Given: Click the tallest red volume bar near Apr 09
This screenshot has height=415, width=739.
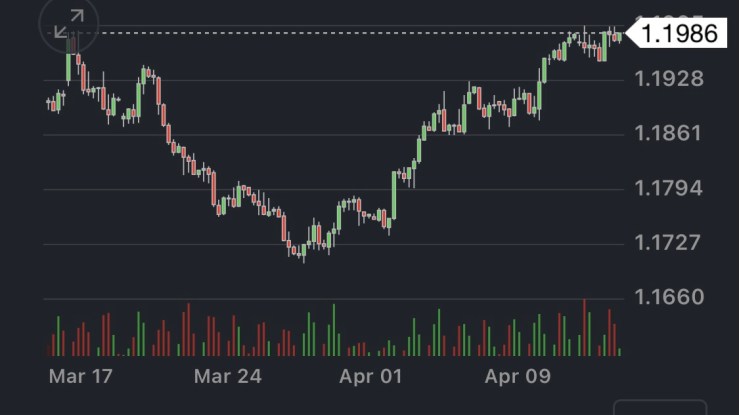Looking at the screenshot, I should pyautogui.click(x=584, y=328).
